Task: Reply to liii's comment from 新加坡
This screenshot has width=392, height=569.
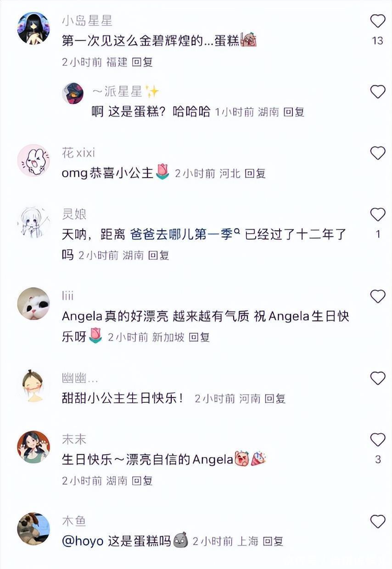Action: click(x=199, y=337)
